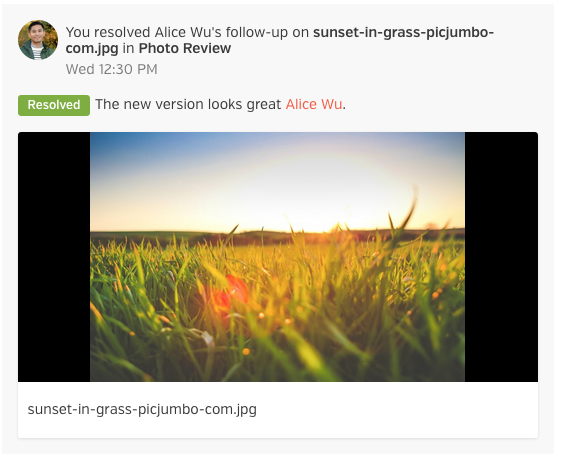Open the sunset grass photo preview
This screenshot has height=457, width=562.
coord(277,257)
